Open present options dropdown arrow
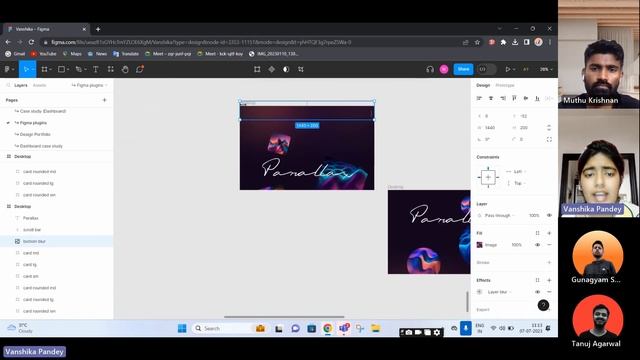Viewport: 640px width, 360px height. tap(514, 69)
